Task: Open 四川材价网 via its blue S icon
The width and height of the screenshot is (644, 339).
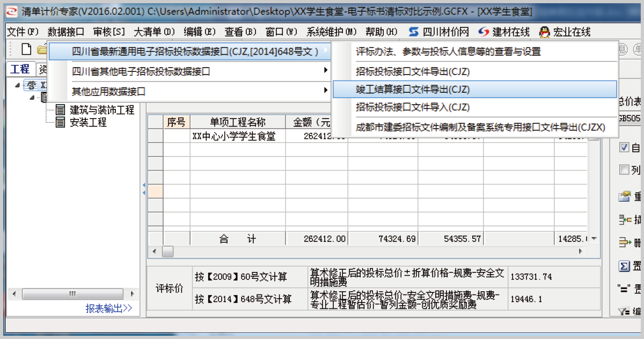Action: click(x=414, y=32)
